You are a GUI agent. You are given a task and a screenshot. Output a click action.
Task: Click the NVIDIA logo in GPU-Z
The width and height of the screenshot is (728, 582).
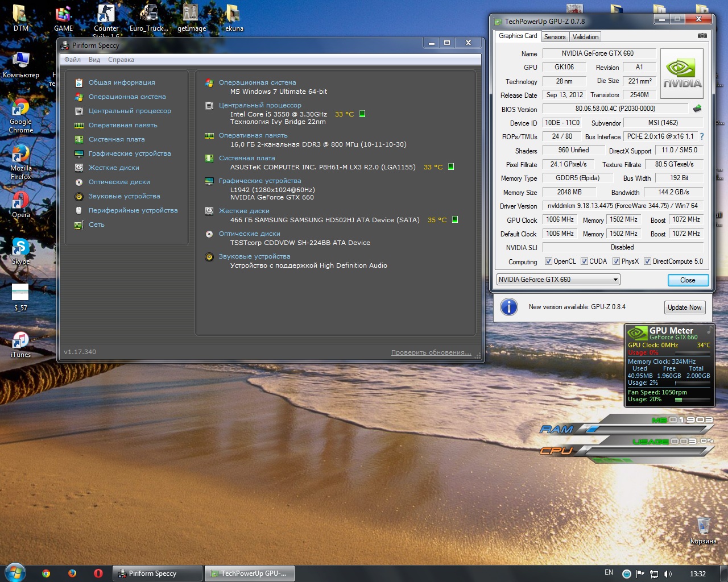(x=681, y=74)
